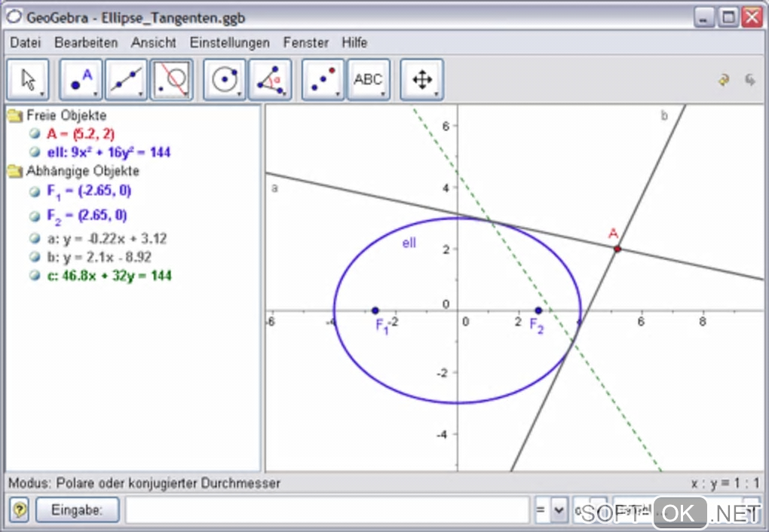Toggle visibility bullet for ell ellipse
Image resolution: width=769 pixels, height=532 pixels.
tap(35, 152)
